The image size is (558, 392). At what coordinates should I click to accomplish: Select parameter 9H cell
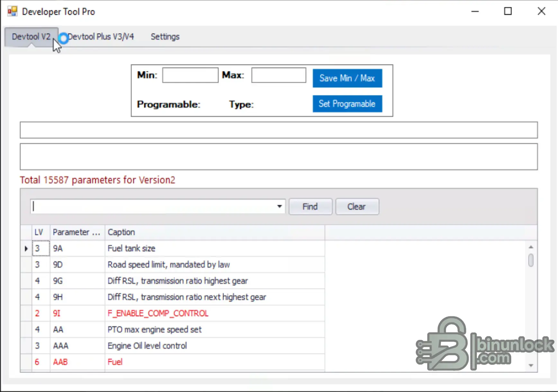(x=77, y=297)
